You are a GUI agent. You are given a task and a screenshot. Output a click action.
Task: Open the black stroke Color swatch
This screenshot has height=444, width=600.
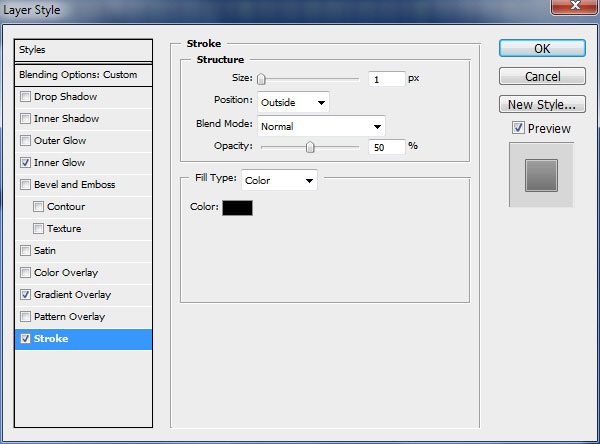click(237, 208)
